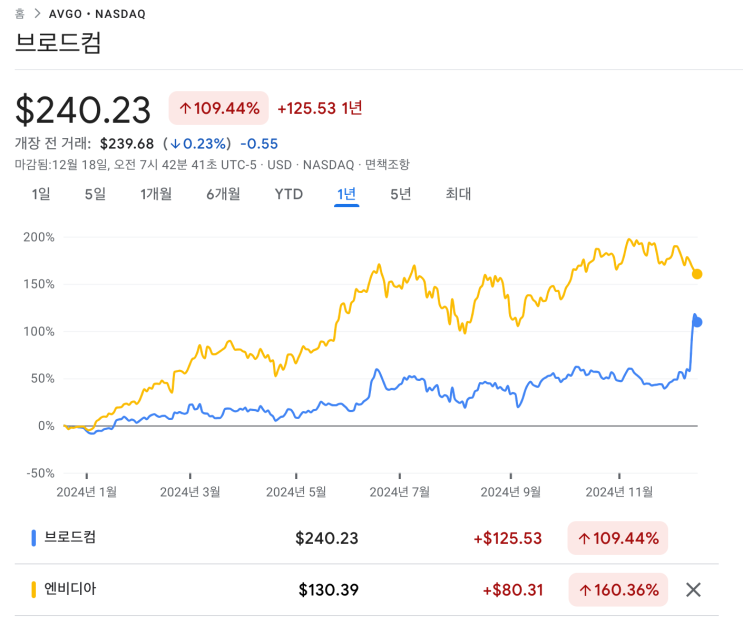Click the blue 브로드컴 legend color bar
Image resolution: width=743 pixels, height=625 pixels.
pyautogui.click(x=34, y=538)
